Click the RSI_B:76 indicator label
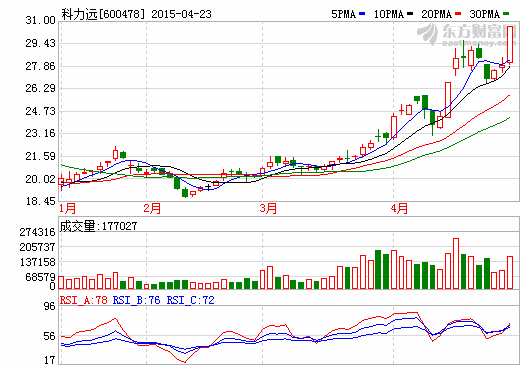 coord(137,300)
